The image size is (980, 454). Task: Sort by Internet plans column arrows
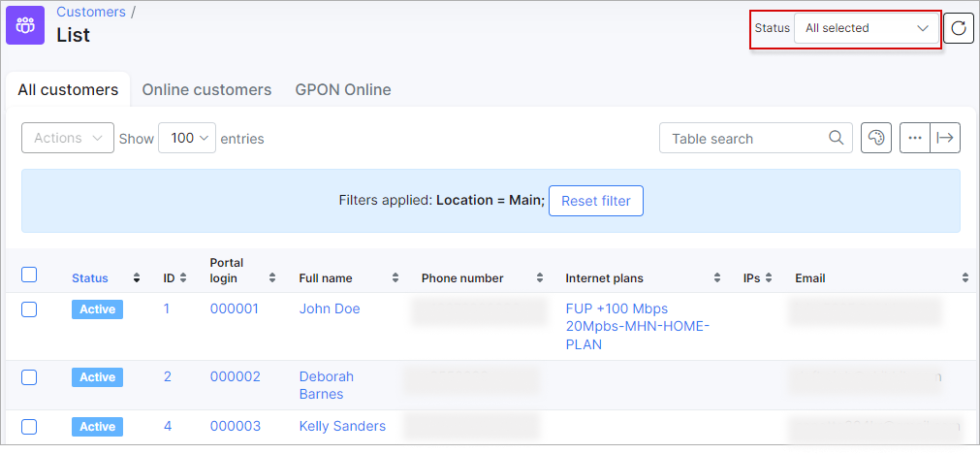click(718, 278)
